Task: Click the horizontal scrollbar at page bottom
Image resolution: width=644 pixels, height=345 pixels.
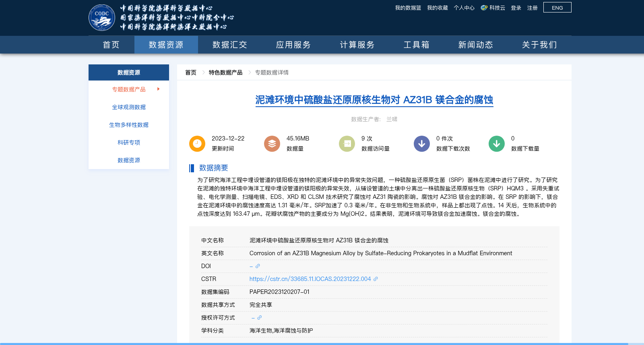Action: pos(314,344)
